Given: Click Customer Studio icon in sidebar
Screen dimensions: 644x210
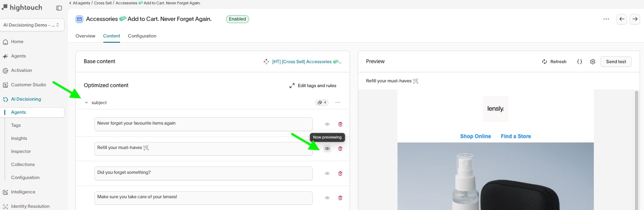Looking at the screenshot, I should (x=5, y=85).
